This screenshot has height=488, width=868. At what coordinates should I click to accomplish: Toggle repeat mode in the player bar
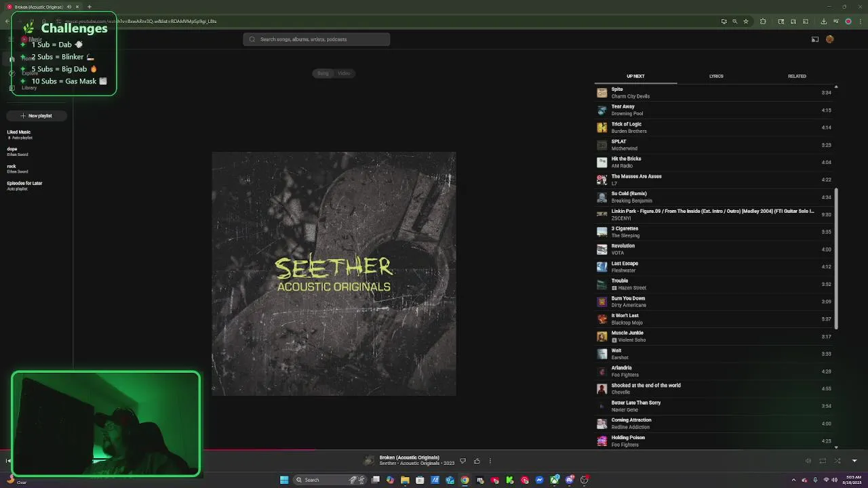[x=823, y=461]
